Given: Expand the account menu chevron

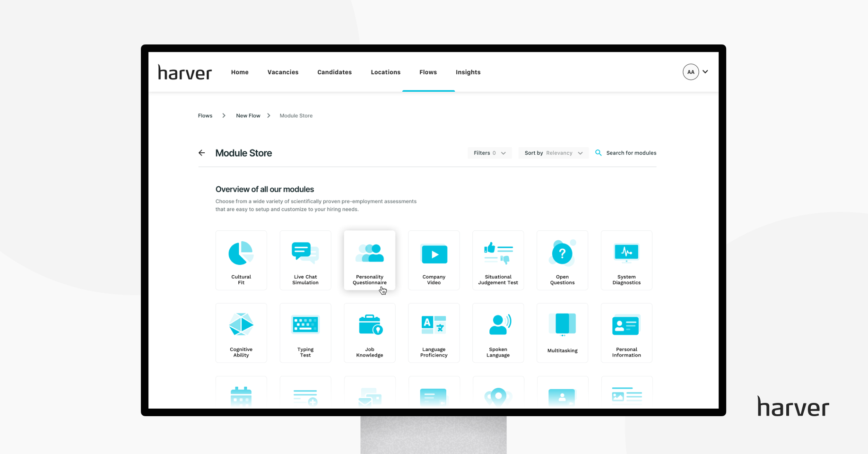Looking at the screenshot, I should (x=705, y=72).
